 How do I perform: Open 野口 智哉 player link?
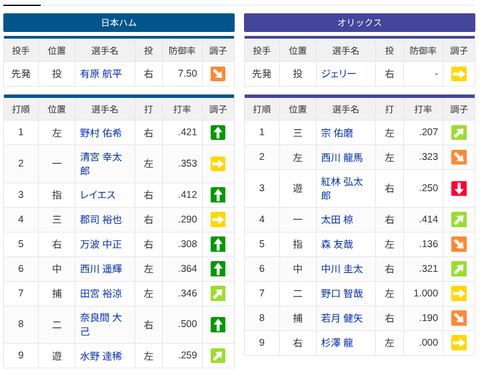tap(342, 293)
